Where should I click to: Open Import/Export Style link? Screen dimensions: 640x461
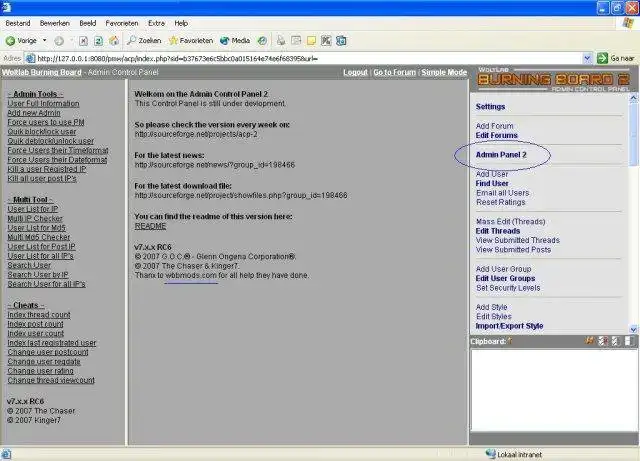pos(509,326)
